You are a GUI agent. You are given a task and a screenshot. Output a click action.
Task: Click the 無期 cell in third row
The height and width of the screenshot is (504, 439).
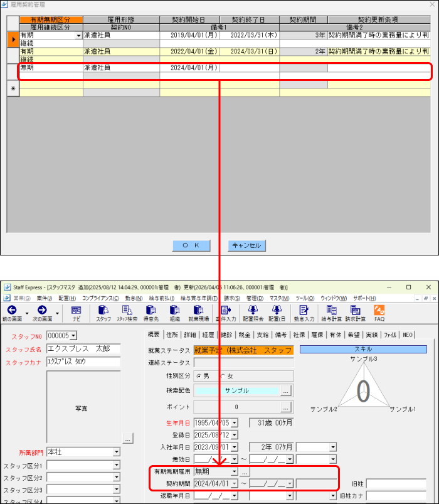51,68
